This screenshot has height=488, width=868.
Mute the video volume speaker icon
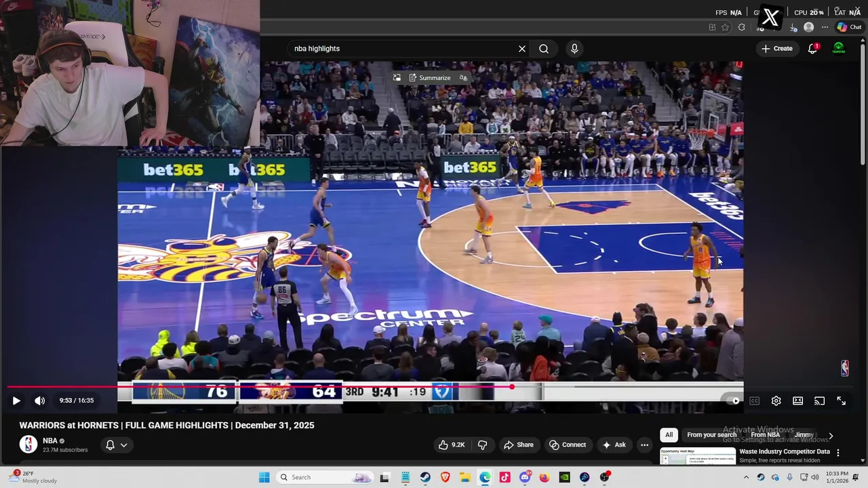click(40, 401)
